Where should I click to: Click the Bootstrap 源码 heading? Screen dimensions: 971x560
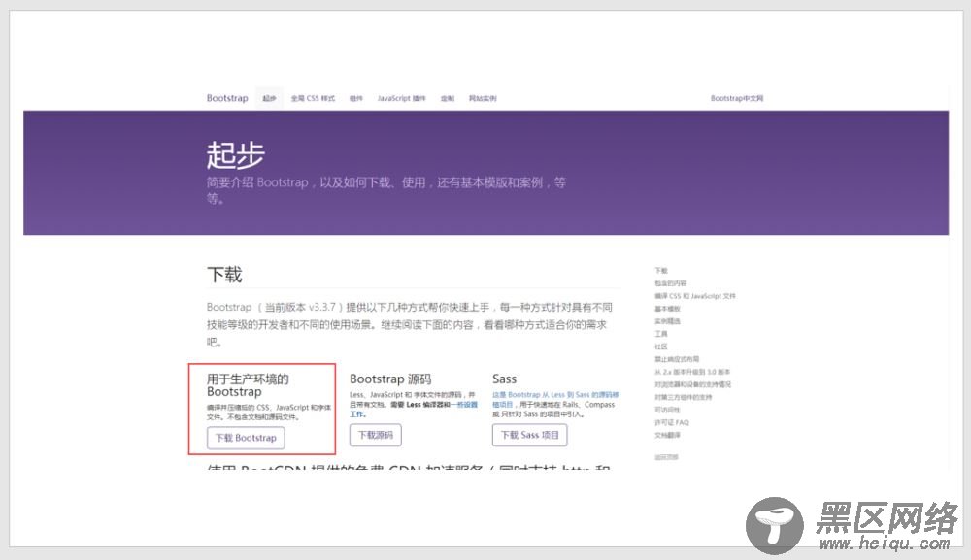click(x=390, y=379)
